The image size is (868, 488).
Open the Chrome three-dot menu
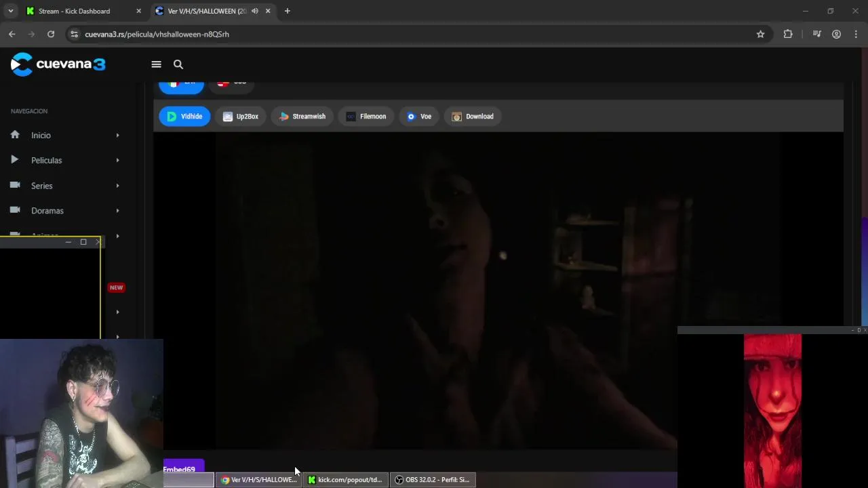[x=856, y=34]
